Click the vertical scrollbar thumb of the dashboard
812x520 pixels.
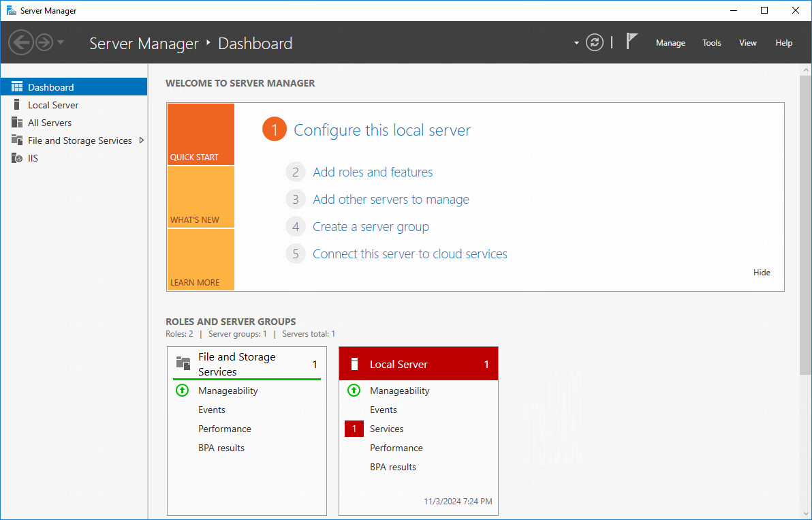(805, 224)
